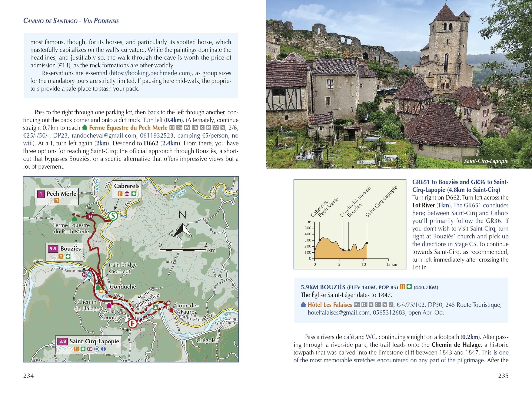Click the blue water tap icon near Bouziès
Screen dimensions: 532x394
coord(90,274)
